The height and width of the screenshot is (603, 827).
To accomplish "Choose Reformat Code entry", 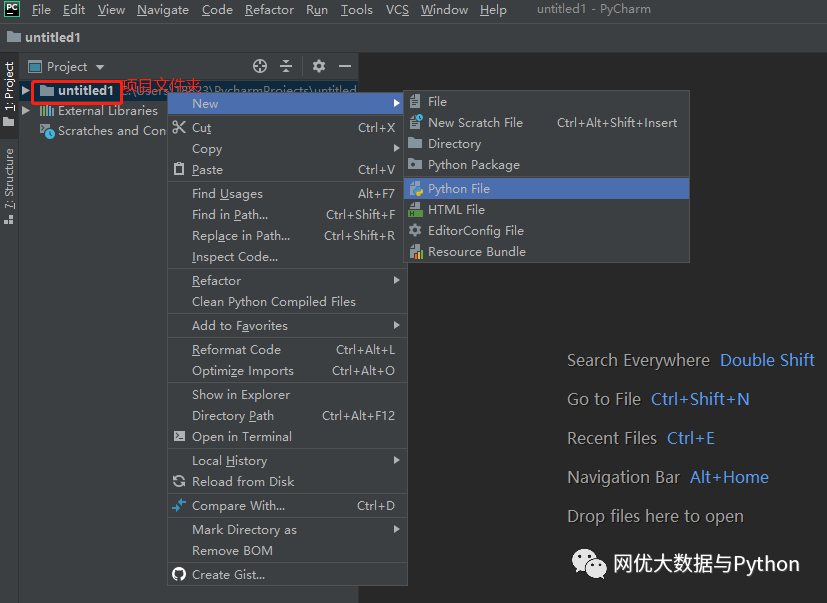I will point(287,350).
